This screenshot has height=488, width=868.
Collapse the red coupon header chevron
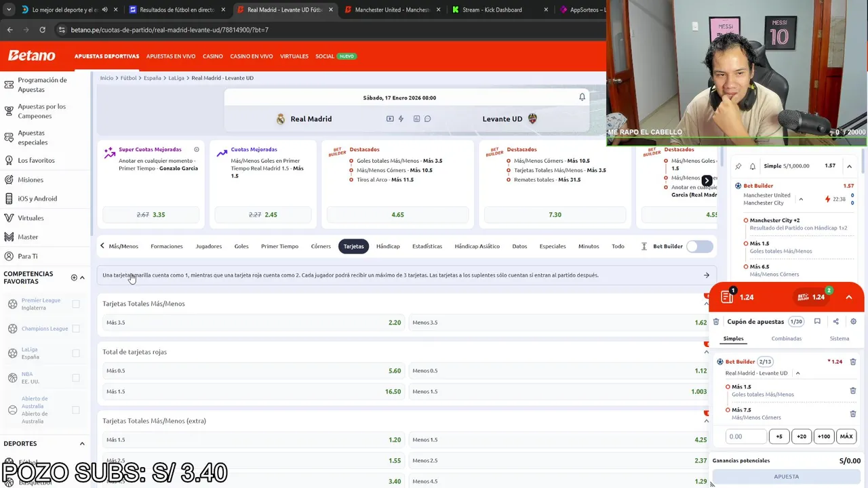pos(848,297)
